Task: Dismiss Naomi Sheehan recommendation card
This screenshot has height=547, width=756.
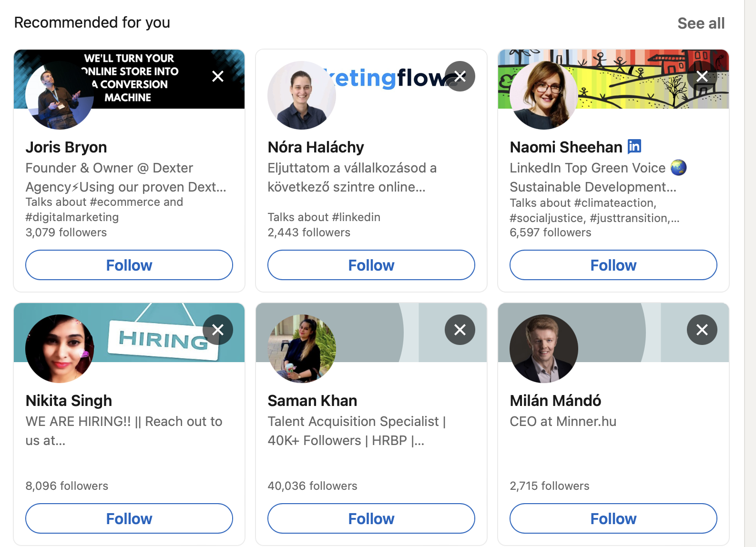Action: [702, 76]
